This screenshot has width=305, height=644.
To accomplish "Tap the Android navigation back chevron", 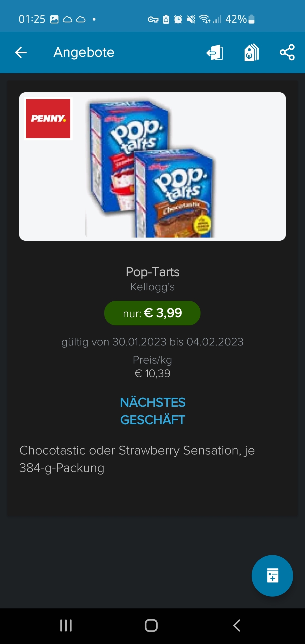I will point(237,625).
